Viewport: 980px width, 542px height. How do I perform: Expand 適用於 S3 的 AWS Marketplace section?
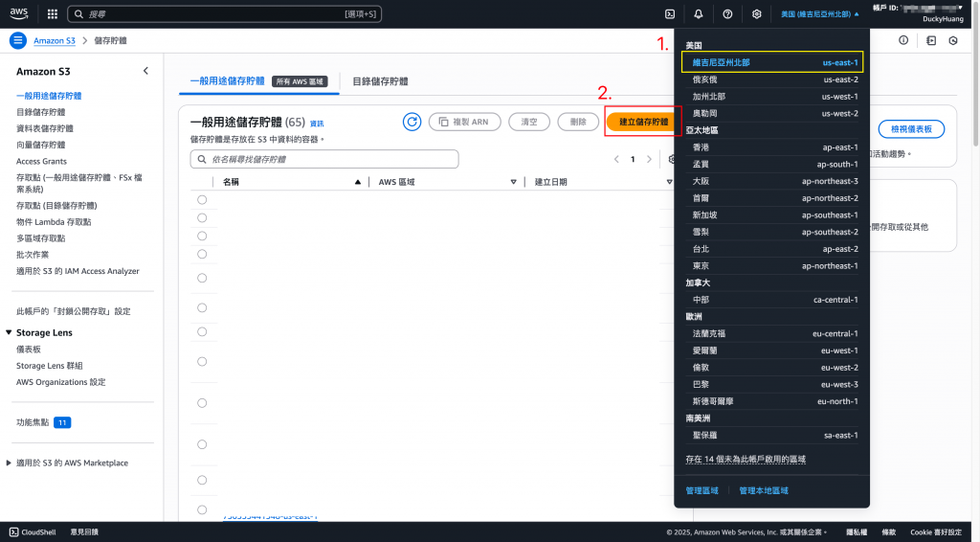tap(9, 463)
